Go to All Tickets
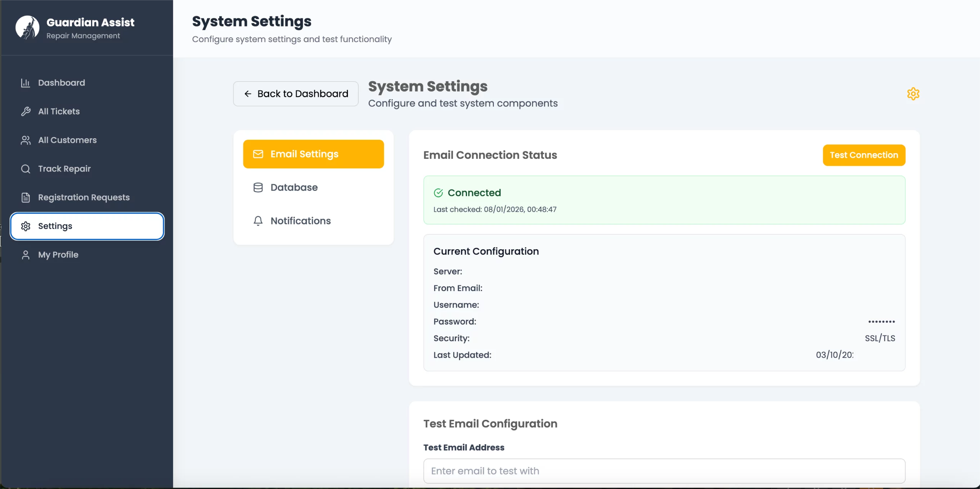Viewport: 980px width, 489px height. tap(87, 111)
